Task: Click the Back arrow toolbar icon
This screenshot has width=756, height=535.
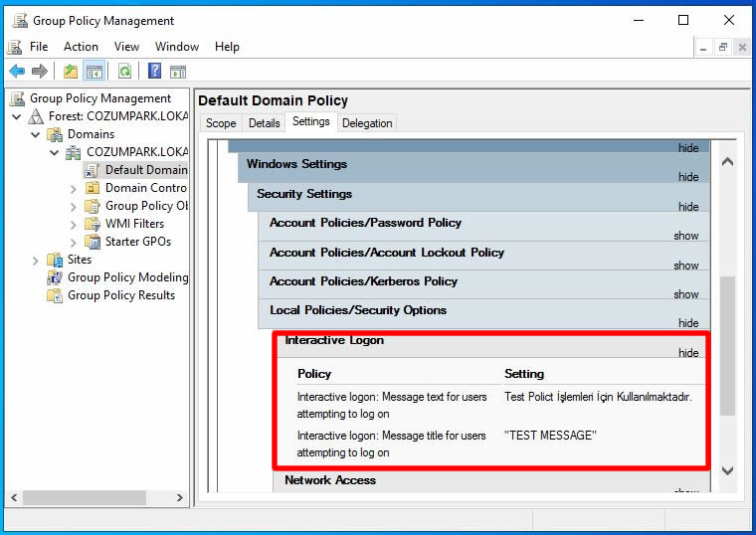Action: click(17, 71)
